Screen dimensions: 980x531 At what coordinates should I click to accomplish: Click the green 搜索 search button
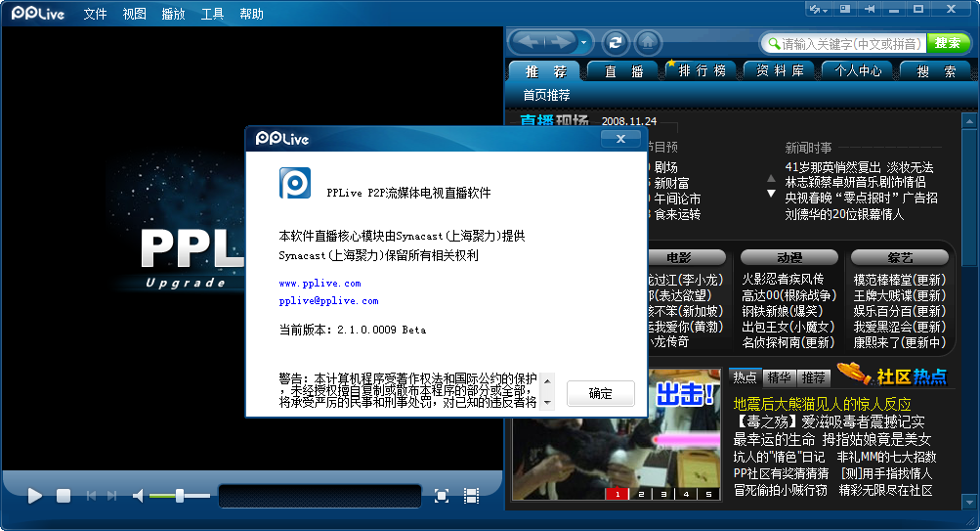(948, 43)
